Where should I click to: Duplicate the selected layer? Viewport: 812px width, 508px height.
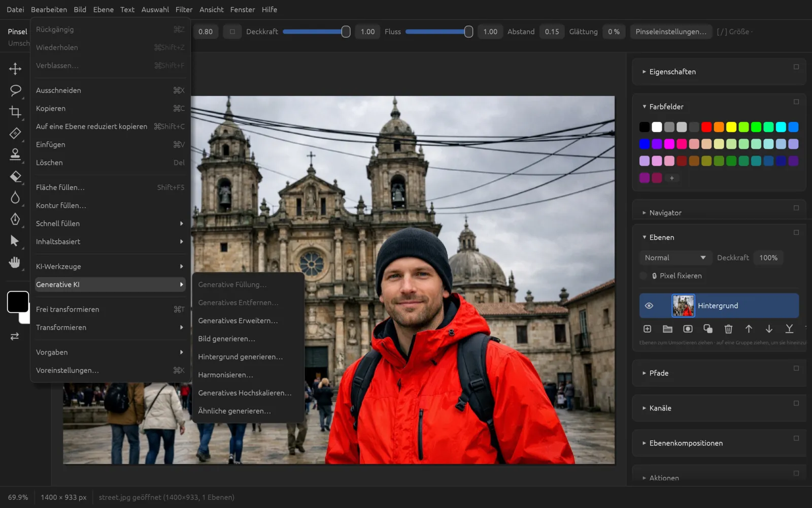tap(708, 329)
